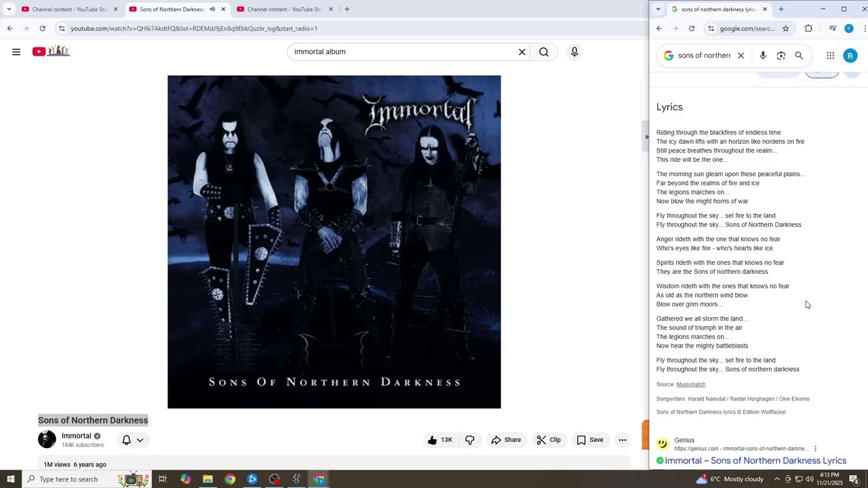This screenshot has width=868, height=488.
Task: Clear the Google search box text
Action: 741,56
